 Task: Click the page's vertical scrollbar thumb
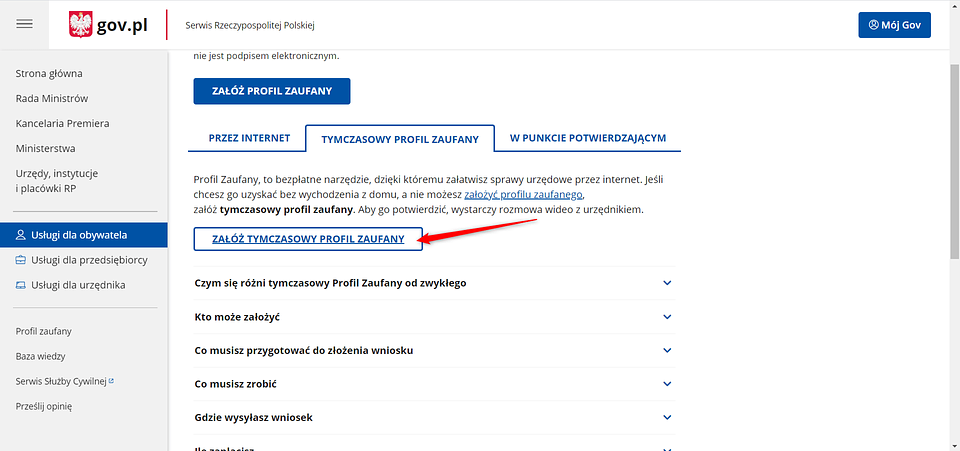(x=954, y=160)
